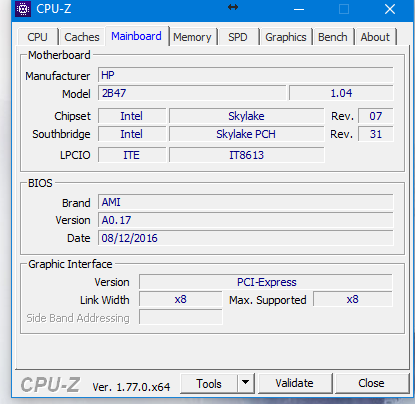Open the Bench tab
Image resolution: width=415 pixels, height=404 pixels.
[x=333, y=37]
